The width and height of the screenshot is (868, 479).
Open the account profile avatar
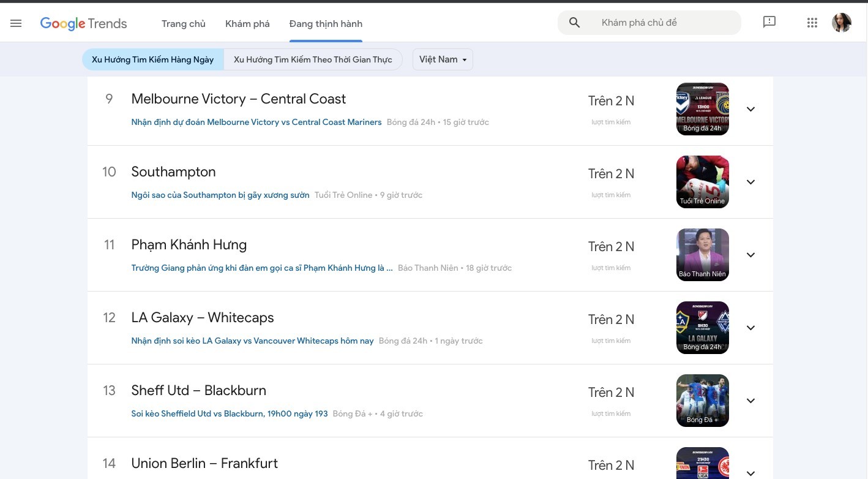842,23
